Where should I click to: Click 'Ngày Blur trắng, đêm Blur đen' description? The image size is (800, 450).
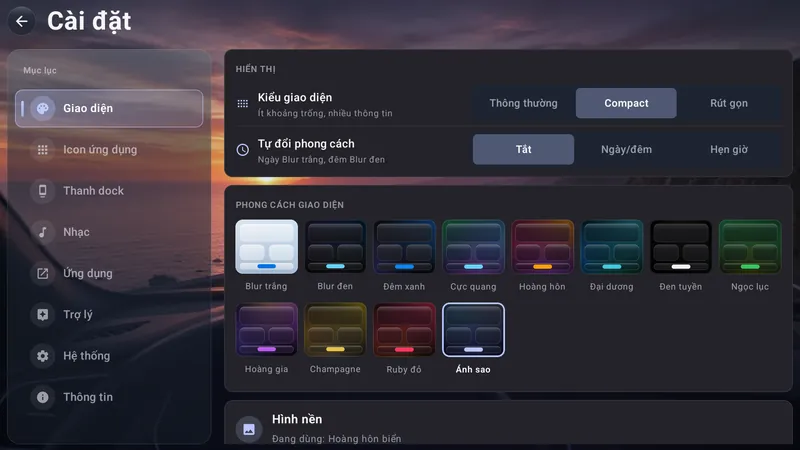click(x=321, y=160)
